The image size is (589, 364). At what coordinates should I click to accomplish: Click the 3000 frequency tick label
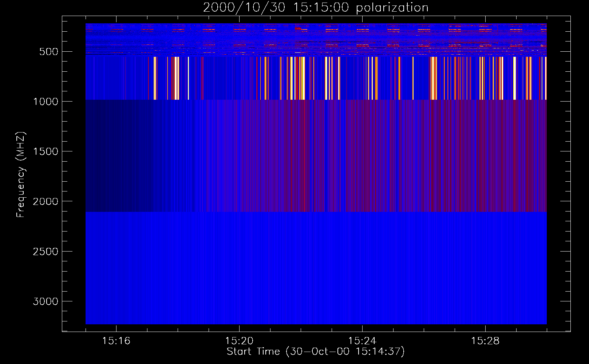(x=46, y=302)
